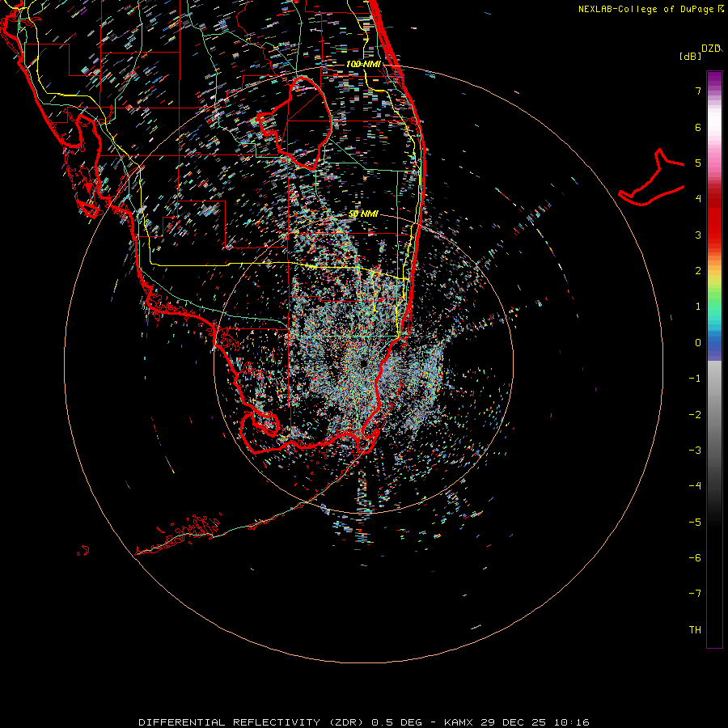Click the [dB] unit label
This screenshot has width=728, height=728.
[x=691, y=56]
